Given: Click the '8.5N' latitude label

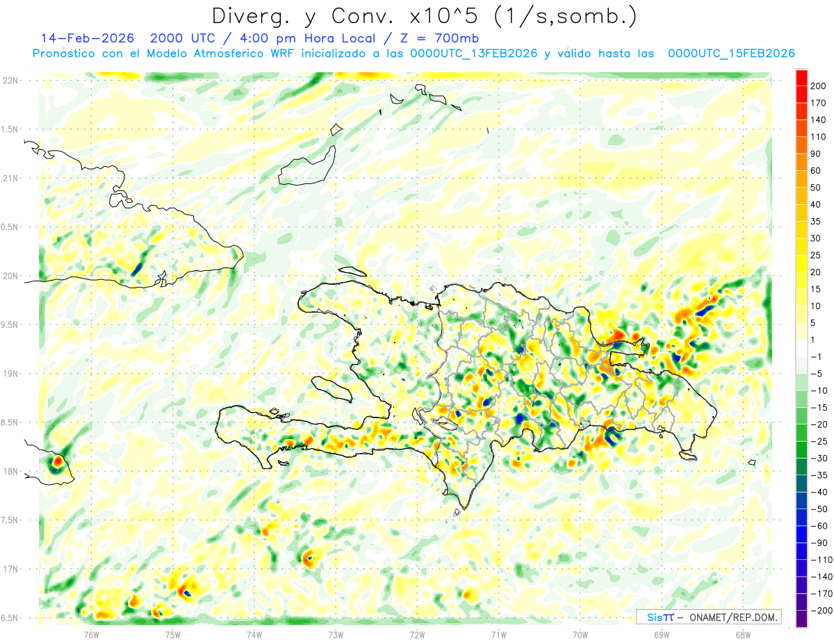Looking at the screenshot, I should [10, 422].
